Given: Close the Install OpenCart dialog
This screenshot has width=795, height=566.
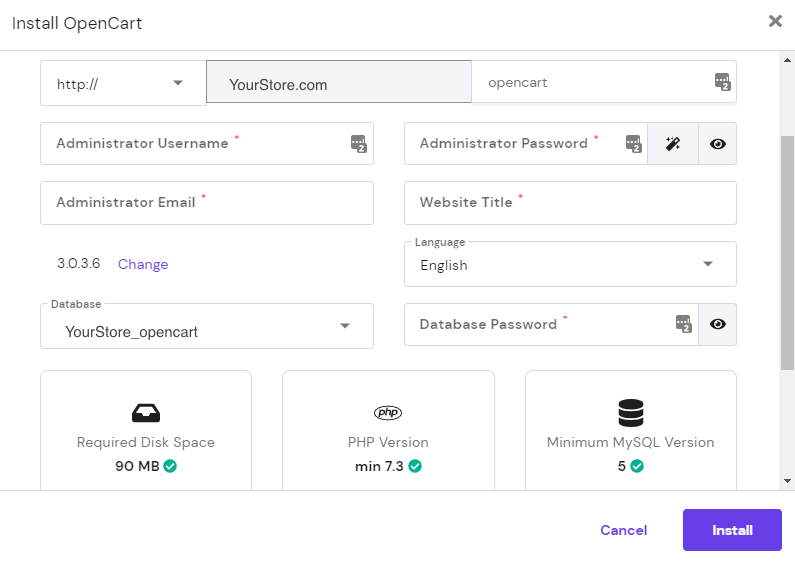Looking at the screenshot, I should tap(775, 21).
